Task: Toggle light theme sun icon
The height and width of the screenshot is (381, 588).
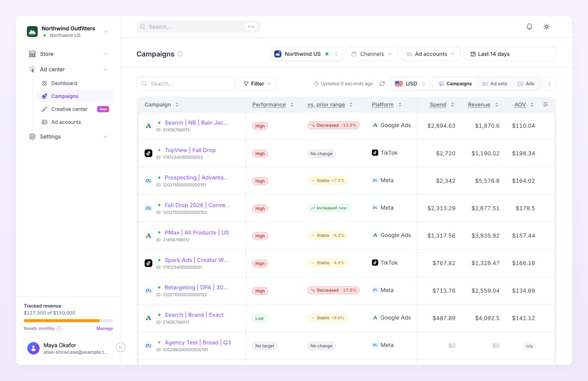Action: tap(546, 27)
